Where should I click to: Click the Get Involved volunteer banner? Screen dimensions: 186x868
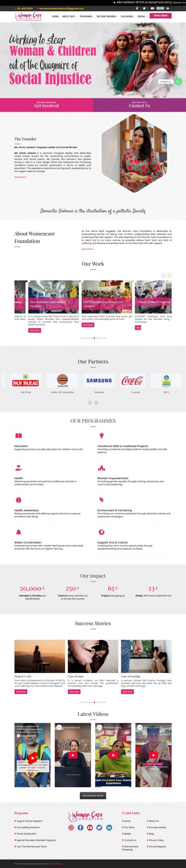point(46,105)
